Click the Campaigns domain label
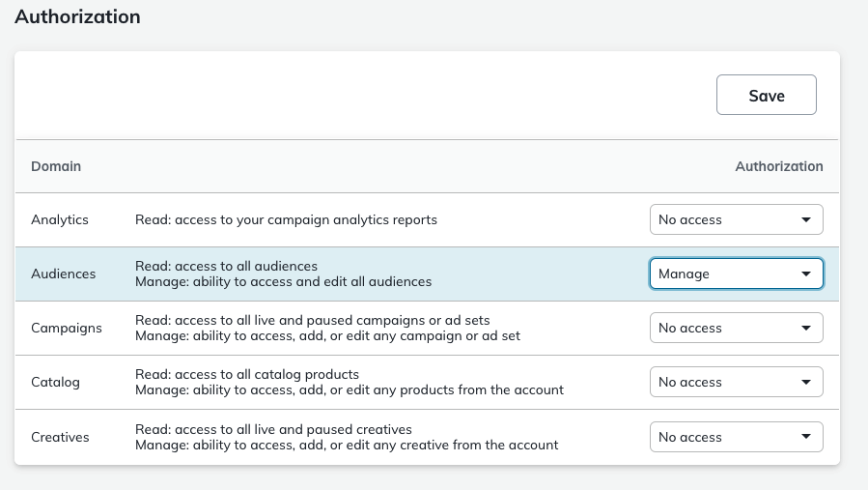 pyautogui.click(x=67, y=328)
